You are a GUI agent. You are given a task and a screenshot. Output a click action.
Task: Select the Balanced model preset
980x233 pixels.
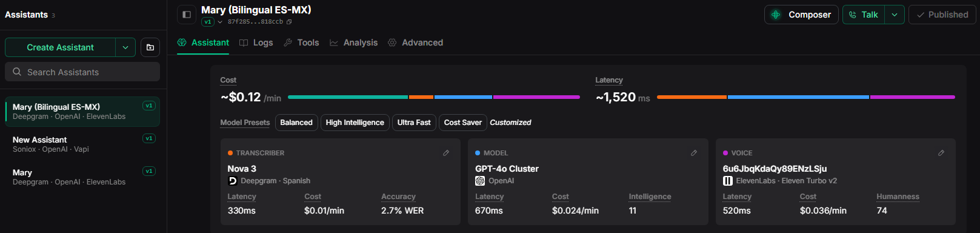(296, 122)
